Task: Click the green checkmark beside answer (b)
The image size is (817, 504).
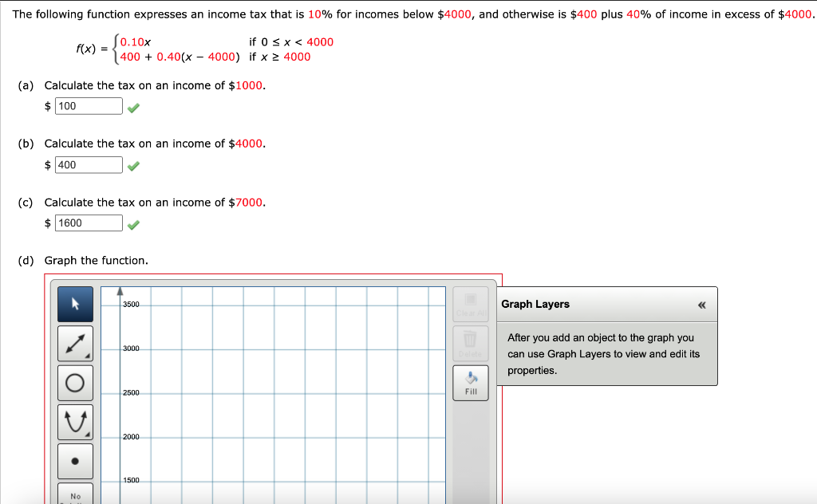Action: click(133, 164)
